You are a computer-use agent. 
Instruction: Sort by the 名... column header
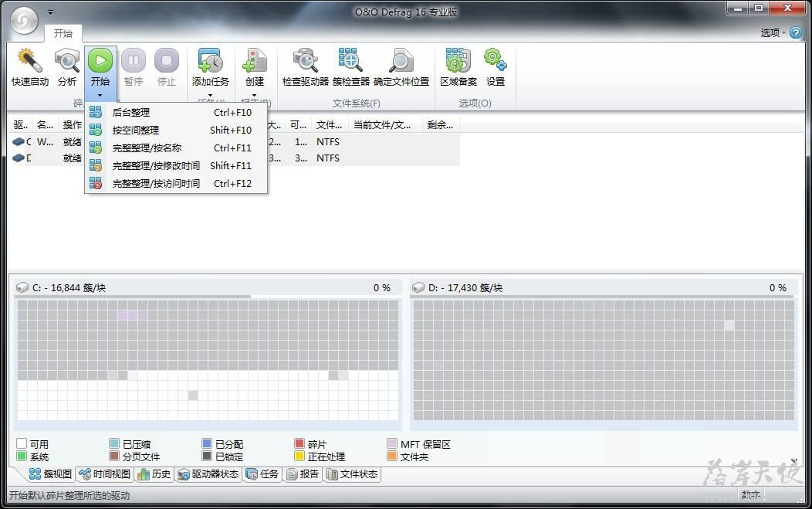click(x=45, y=125)
